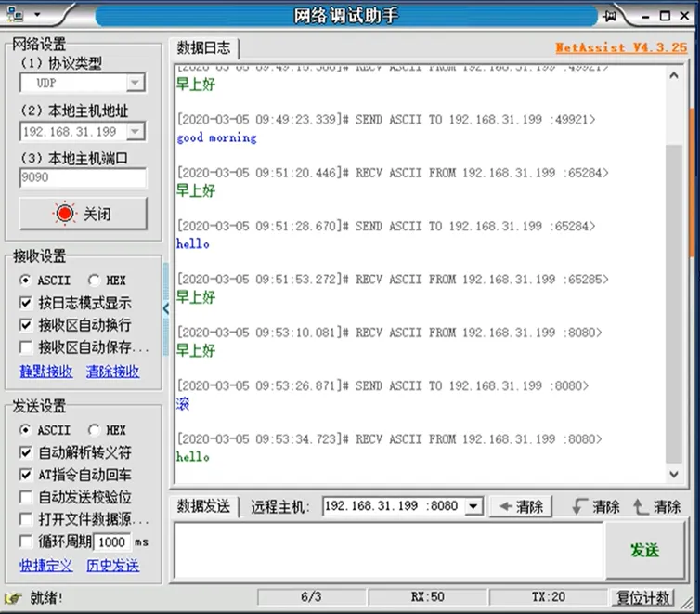Click the RX:50 status cell
This screenshot has height=614, width=700.
[x=427, y=597]
